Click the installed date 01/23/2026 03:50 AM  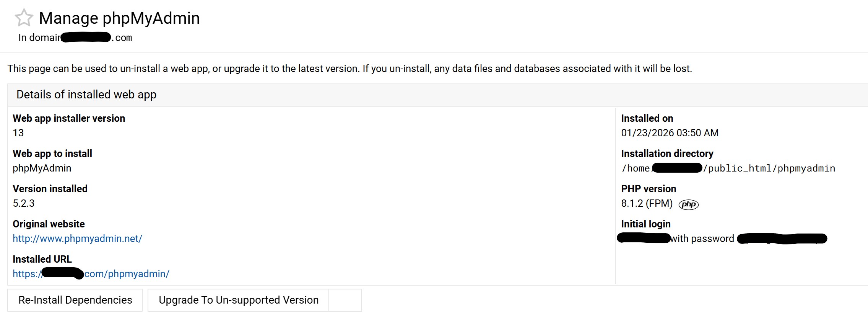[670, 133]
